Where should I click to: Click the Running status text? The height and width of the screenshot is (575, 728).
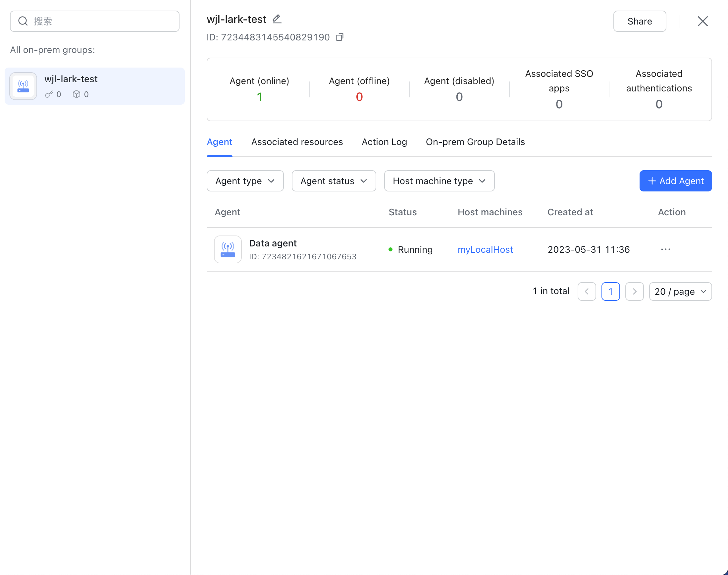415,249
